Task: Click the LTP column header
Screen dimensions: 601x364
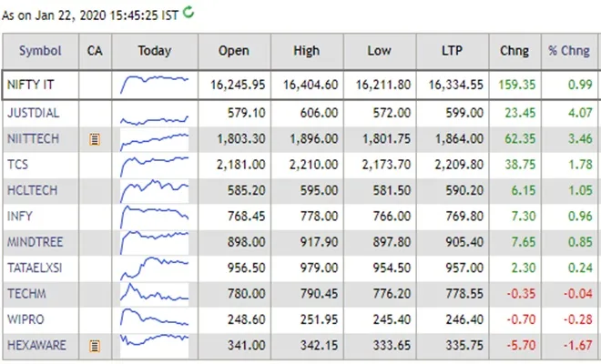Action: tap(453, 52)
